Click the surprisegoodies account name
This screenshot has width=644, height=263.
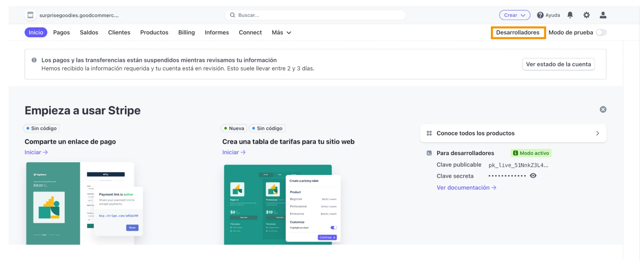(79, 15)
